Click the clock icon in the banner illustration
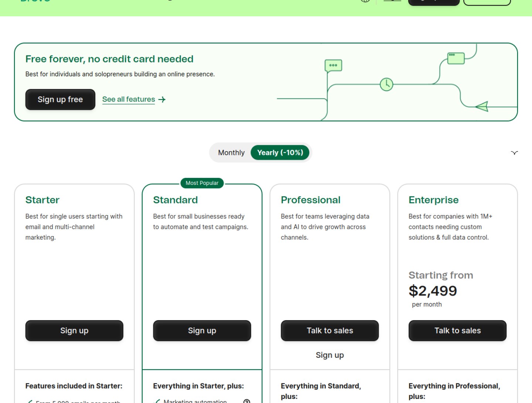The height and width of the screenshot is (403, 532). (386, 84)
